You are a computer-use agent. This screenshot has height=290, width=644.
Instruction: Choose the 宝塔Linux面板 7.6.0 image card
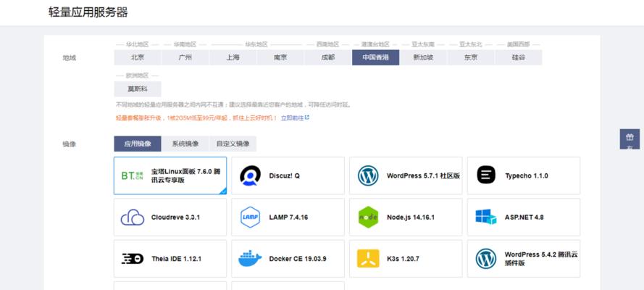(x=170, y=175)
